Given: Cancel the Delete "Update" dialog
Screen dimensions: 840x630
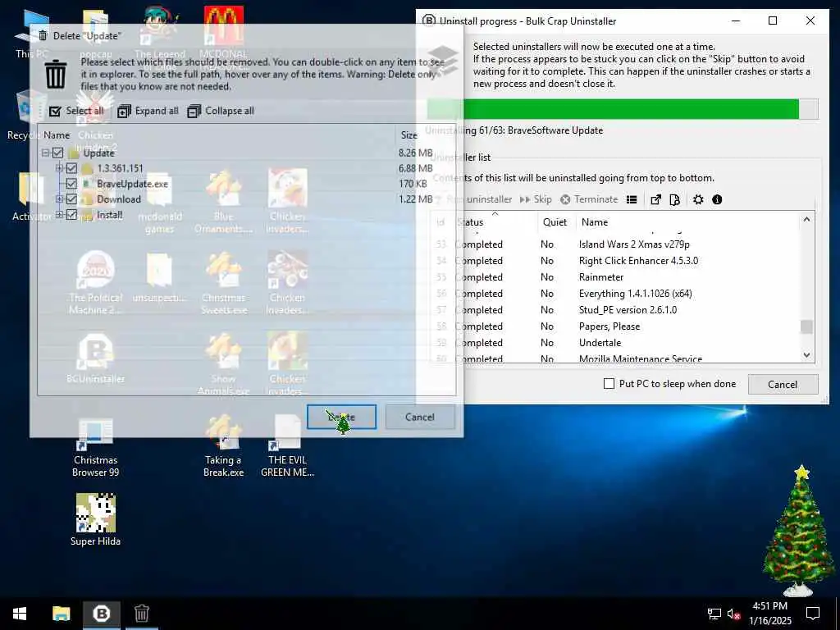Looking at the screenshot, I should click(420, 417).
